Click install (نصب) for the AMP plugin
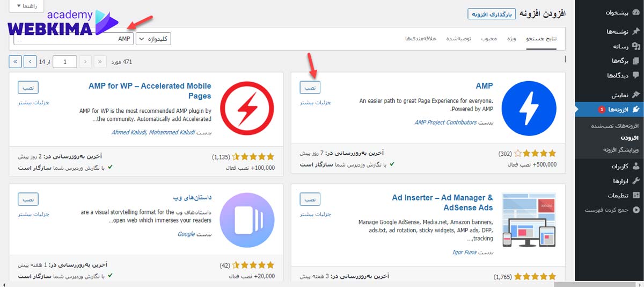Image resolution: width=644 pixels, height=287 pixels. pyautogui.click(x=310, y=87)
